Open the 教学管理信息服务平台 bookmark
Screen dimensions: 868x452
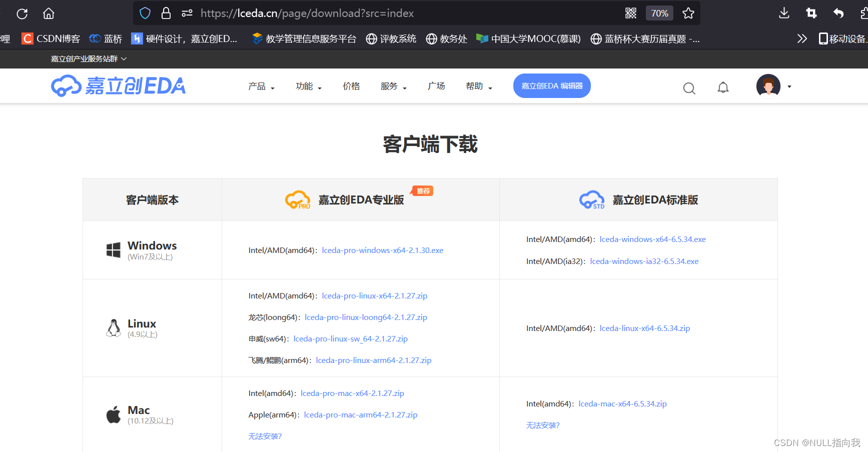304,38
